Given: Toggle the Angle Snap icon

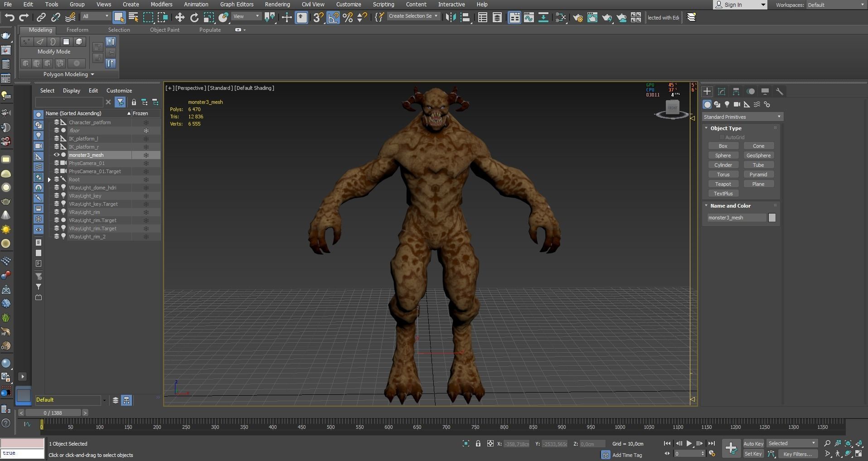Looking at the screenshot, I should point(333,17).
